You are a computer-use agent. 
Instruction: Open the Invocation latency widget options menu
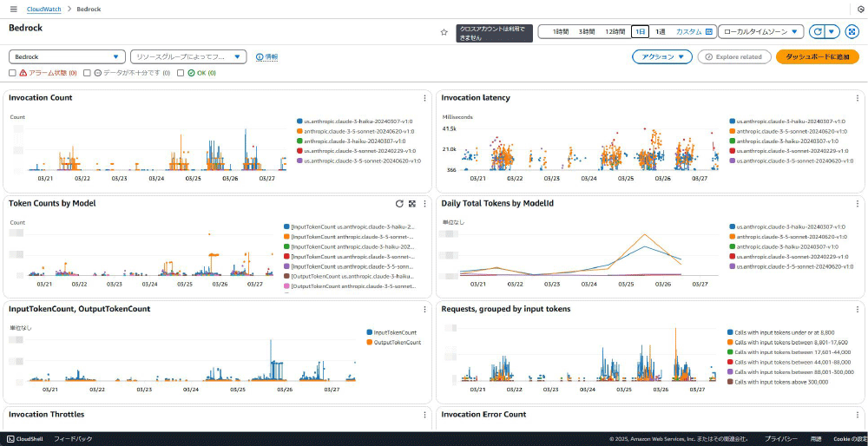[858, 98]
